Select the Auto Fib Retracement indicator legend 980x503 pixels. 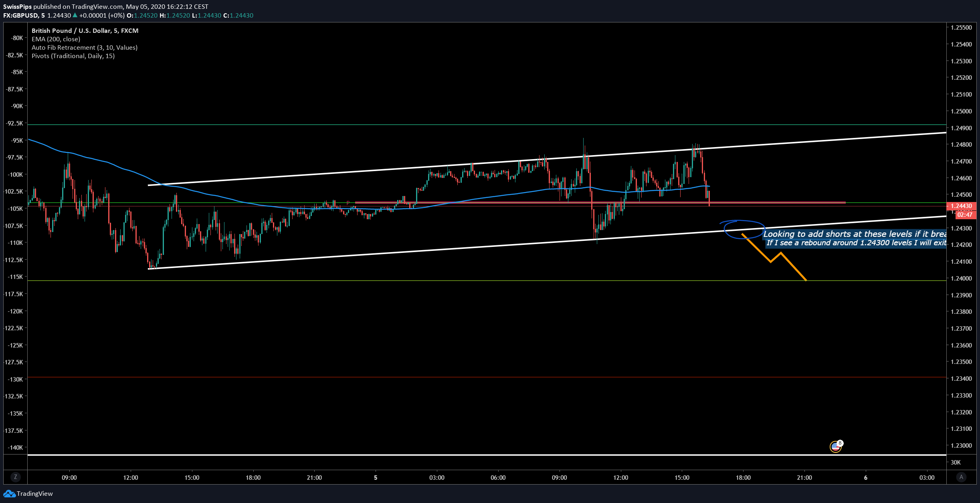pos(85,47)
